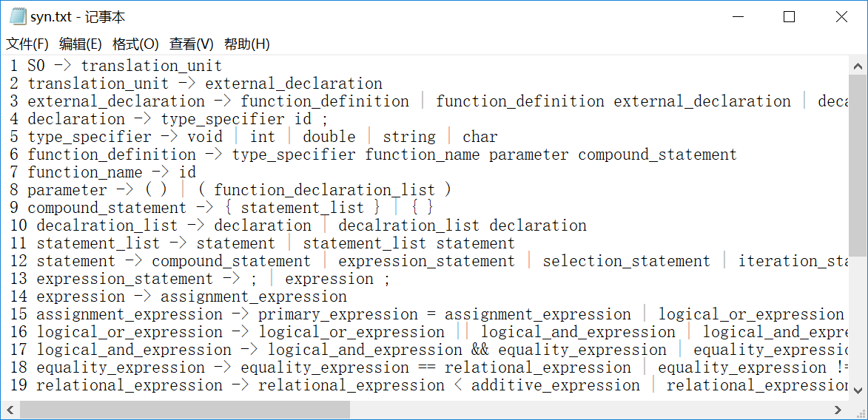Minimize the syn.txt Notepad window
This screenshot has width=868, height=420.
click(x=738, y=17)
